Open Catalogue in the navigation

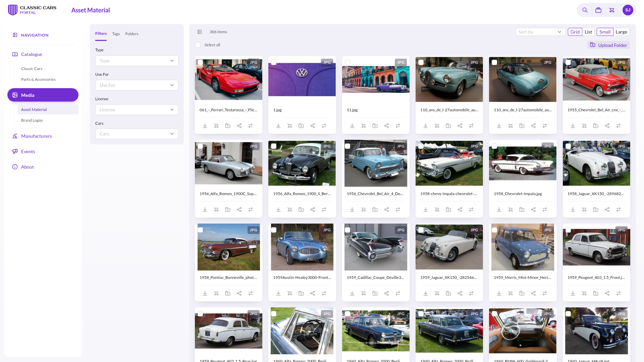(x=32, y=54)
